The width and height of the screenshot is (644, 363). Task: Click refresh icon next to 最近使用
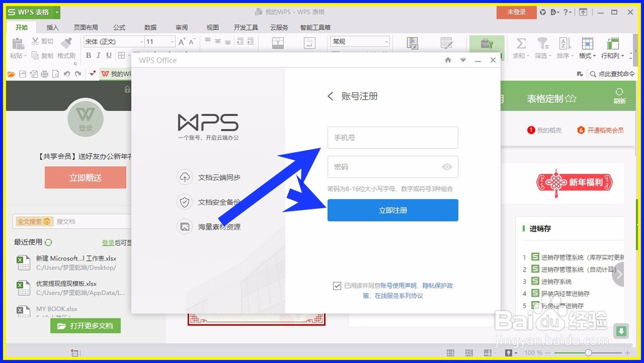coord(48,242)
